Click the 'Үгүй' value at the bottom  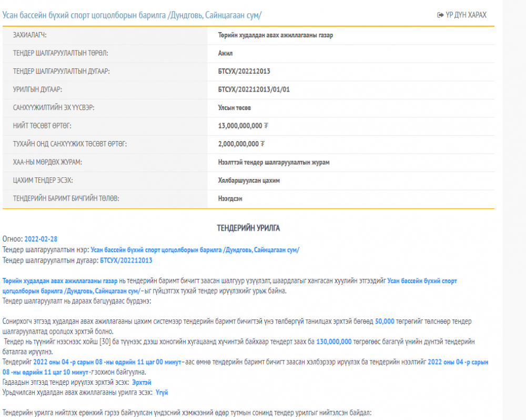coord(161,393)
